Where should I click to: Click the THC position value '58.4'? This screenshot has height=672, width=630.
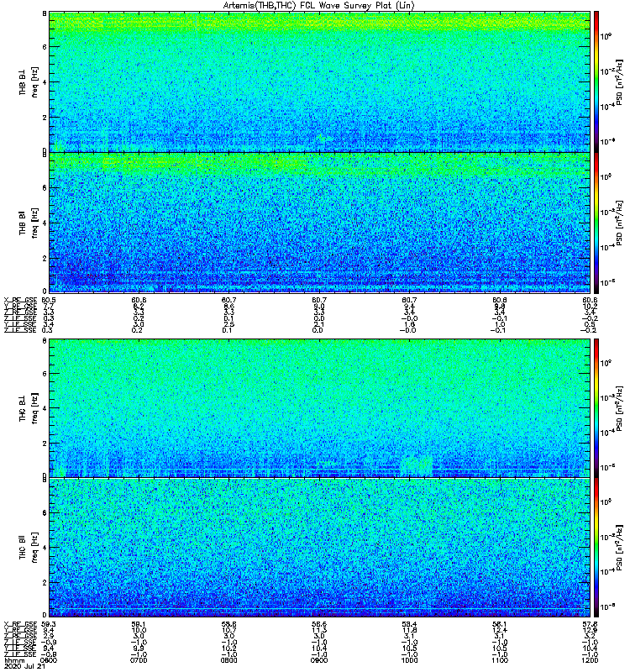(409, 624)
